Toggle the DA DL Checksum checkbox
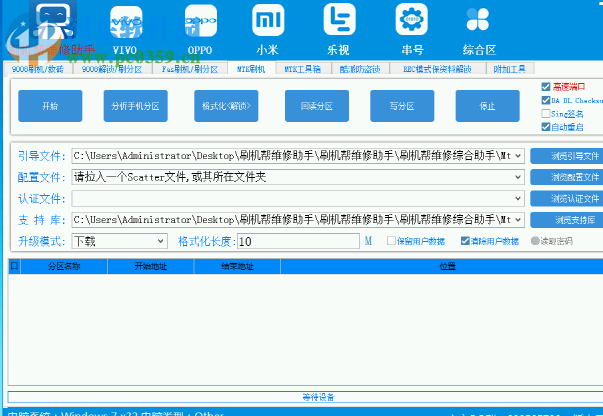This screenshot has width=603, height=416. pos(545,100)
